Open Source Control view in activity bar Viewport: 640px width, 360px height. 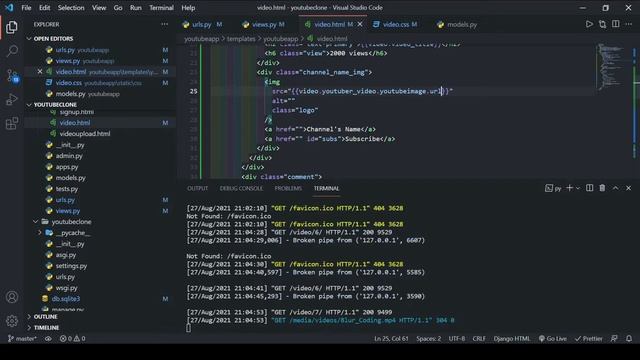tap(12, 76)
